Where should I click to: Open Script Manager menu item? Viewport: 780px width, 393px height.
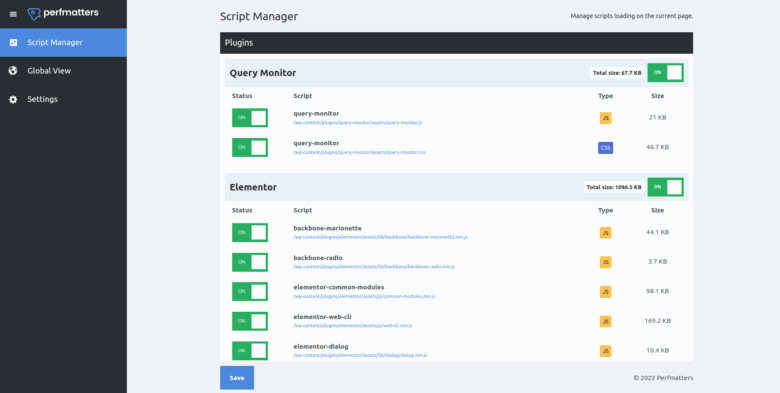point(63,42)
